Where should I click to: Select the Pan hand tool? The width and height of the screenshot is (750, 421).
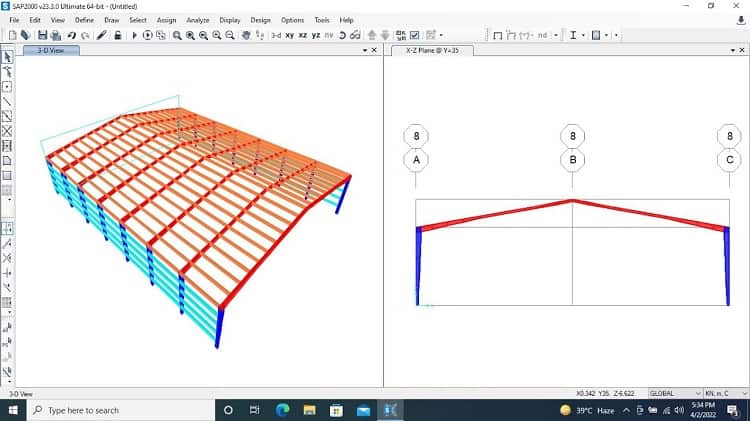pos(246,35)
